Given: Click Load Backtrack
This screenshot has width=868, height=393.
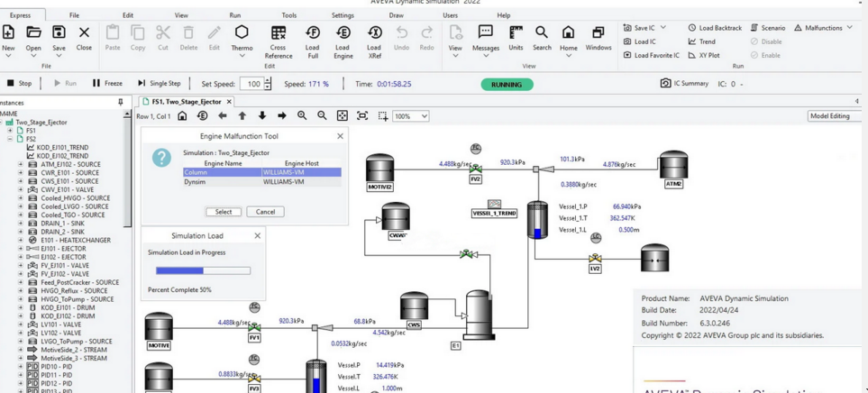Looking at the screenshot, I should click(715, 28).
